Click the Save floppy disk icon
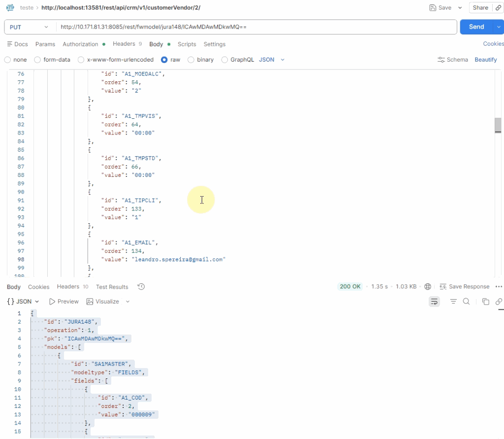This screenshot has height=439, width=504. pos(433,8)
